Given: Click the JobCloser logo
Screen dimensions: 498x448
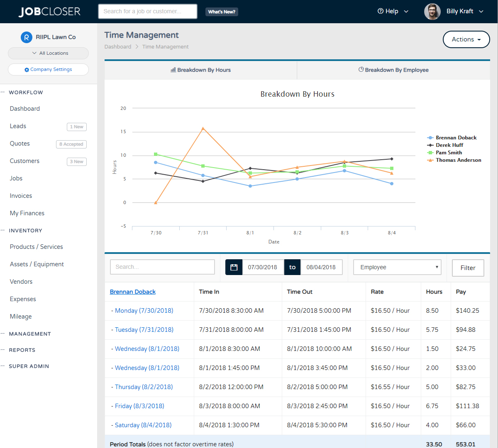Looking at the screenshot, I should pyautogui.click(x=49, y=11).
